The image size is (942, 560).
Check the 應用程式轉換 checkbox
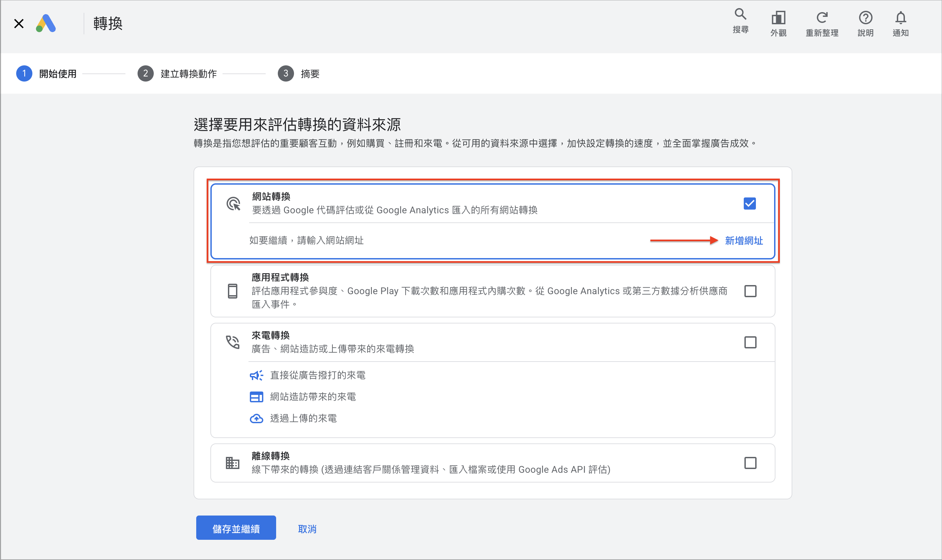(750, 291)
